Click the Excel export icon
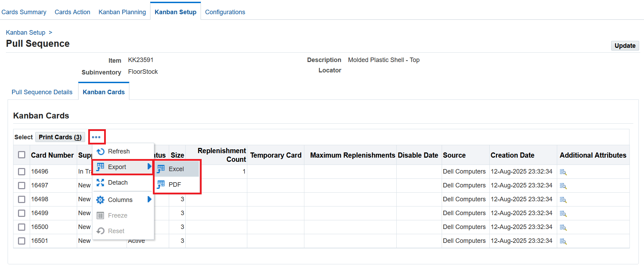 [161, 169]
